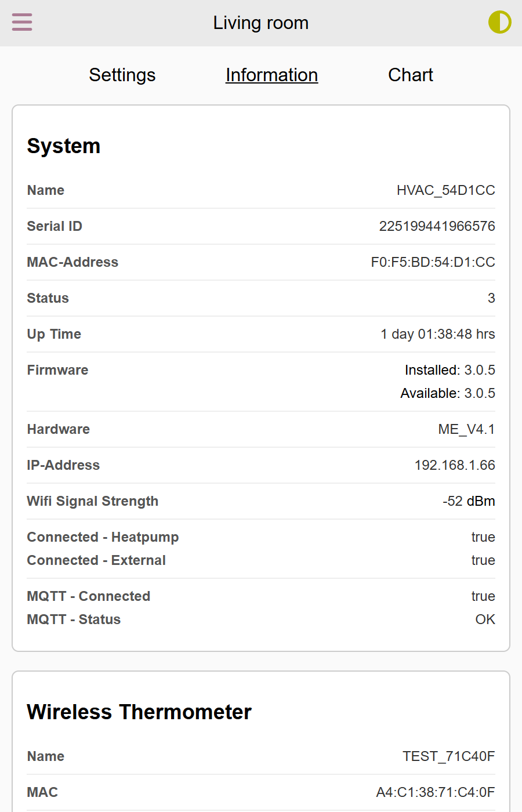The height and width of the screenshot is (812, 522).
Task: Click the thermometer name TEST_71C40F
Action: pos(448,756)
